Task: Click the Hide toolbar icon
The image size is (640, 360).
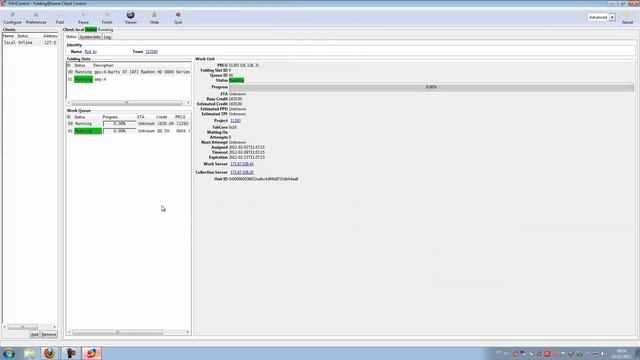Action: (154, 18)
